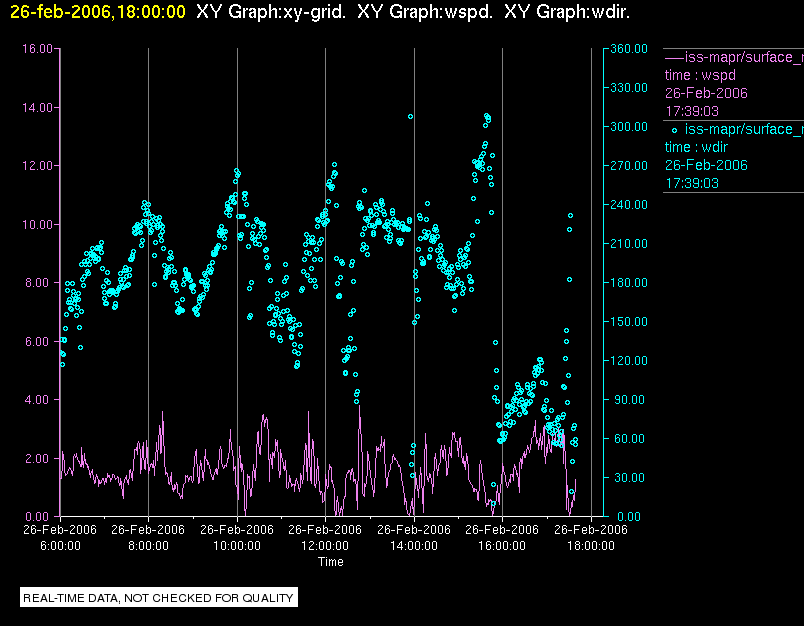Click the cyan 270.00 wind direction tick label
The height and width of the screenshot is (626, 804).
tap(629, 166)
